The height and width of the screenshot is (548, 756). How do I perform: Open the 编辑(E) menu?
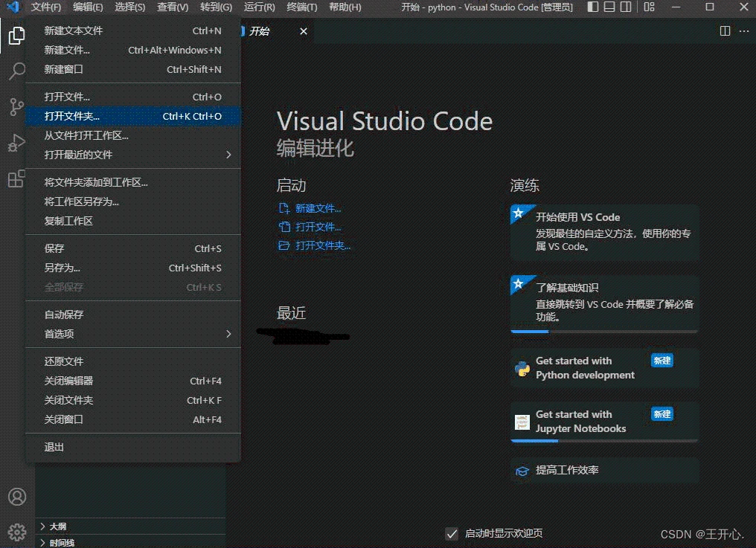[88, 7]
